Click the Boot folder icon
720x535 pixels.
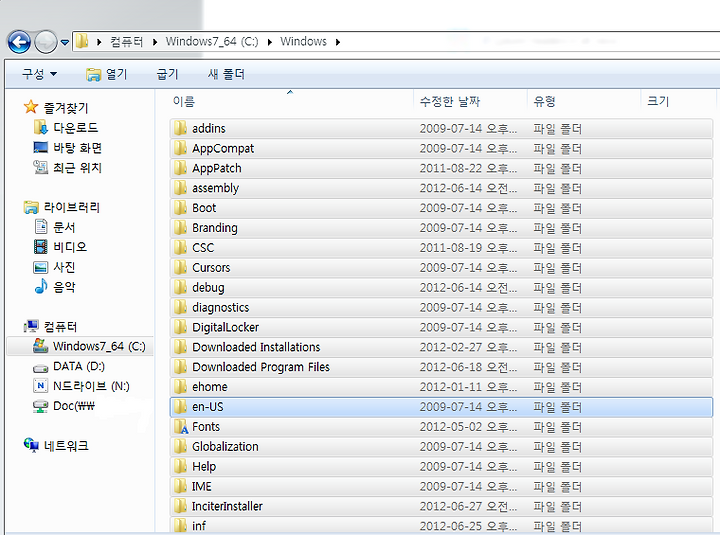(x=180, y=208)
